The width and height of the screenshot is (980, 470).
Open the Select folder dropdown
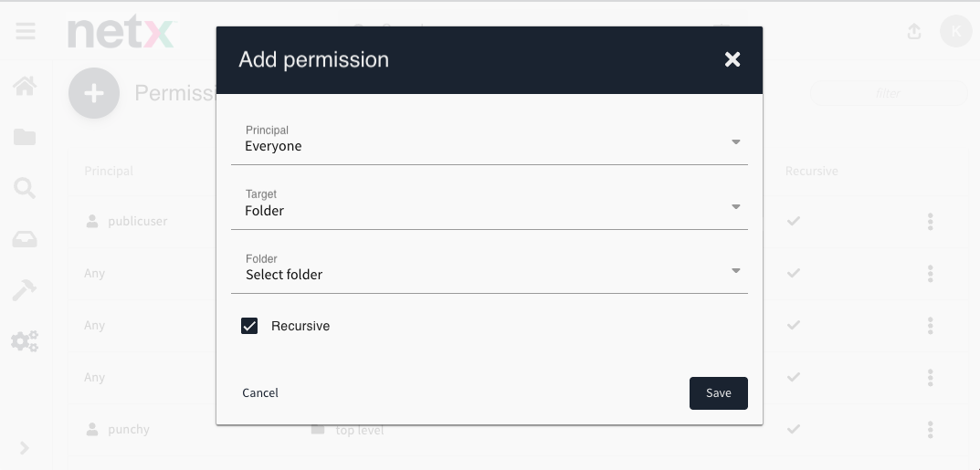(x=490, y=271)
